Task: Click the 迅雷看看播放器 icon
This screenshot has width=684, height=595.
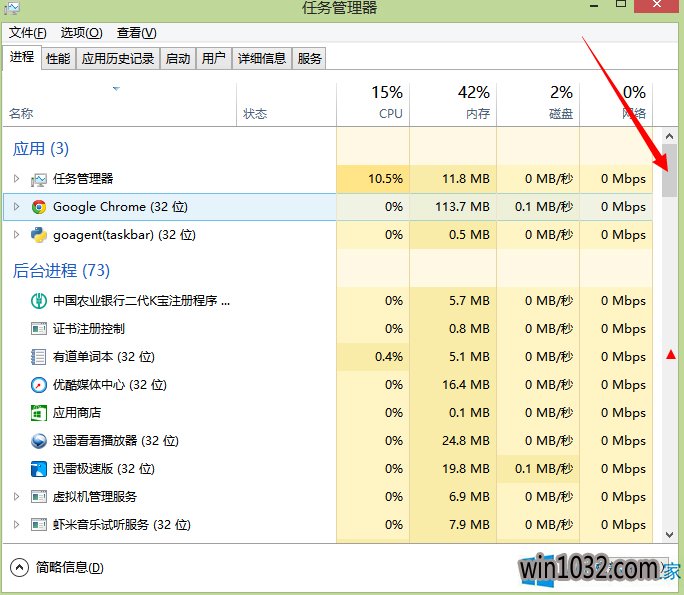Action: click(39, 441)
